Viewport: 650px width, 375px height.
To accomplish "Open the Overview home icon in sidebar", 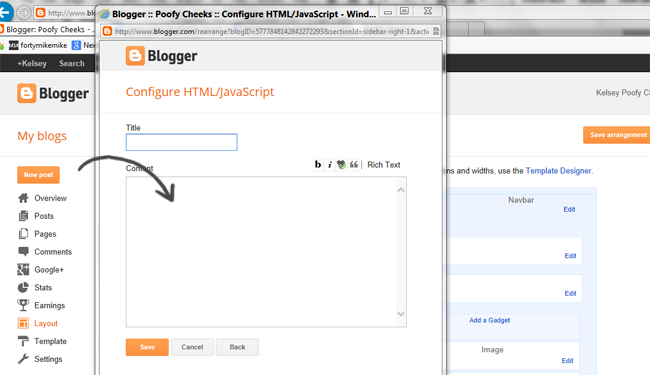I will [x=23, y=198].
